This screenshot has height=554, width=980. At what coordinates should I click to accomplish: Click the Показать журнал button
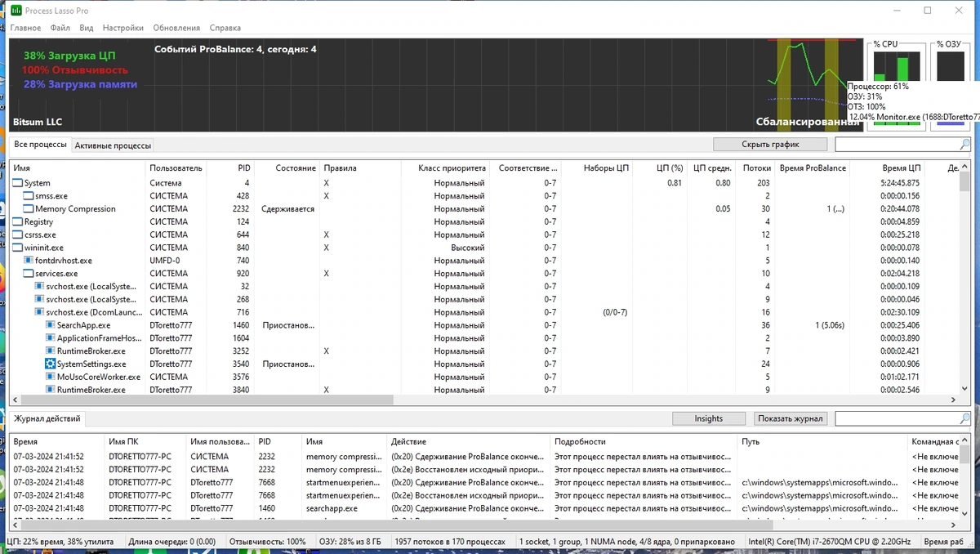791,418
